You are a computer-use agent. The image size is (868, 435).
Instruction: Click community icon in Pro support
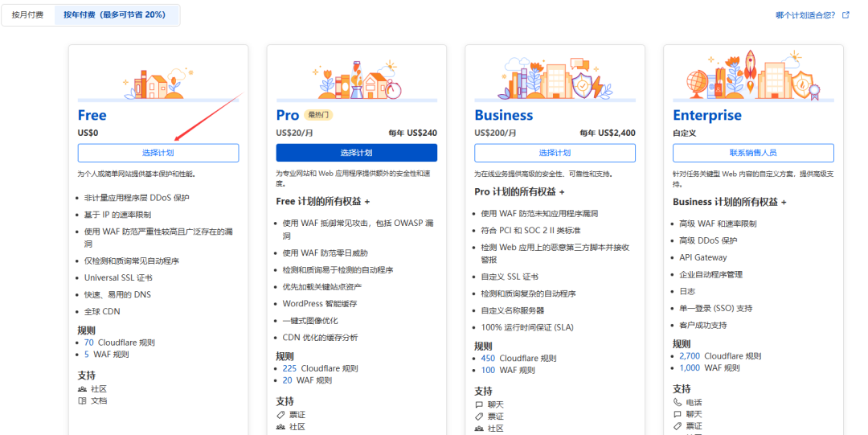pyautogui.click(x=280, y=427)
